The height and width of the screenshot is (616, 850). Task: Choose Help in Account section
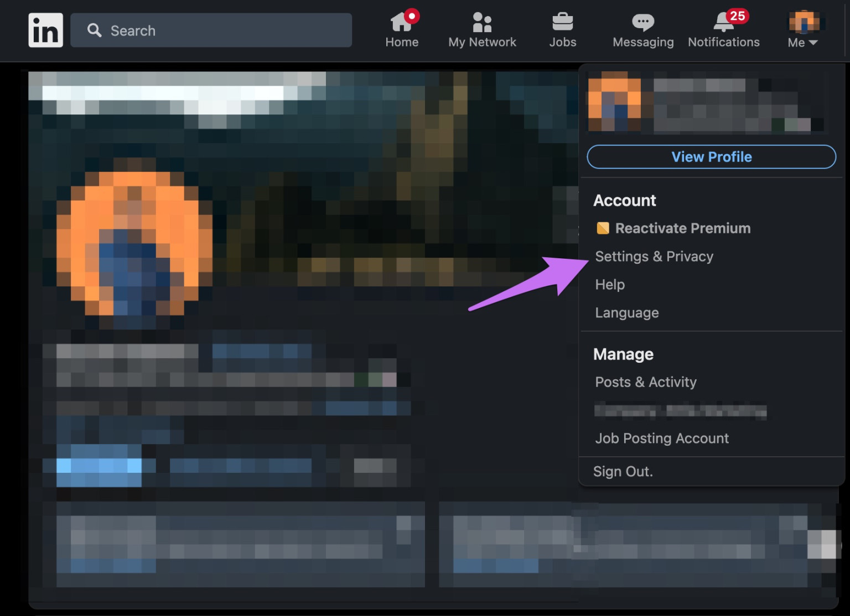click(610, 285)
